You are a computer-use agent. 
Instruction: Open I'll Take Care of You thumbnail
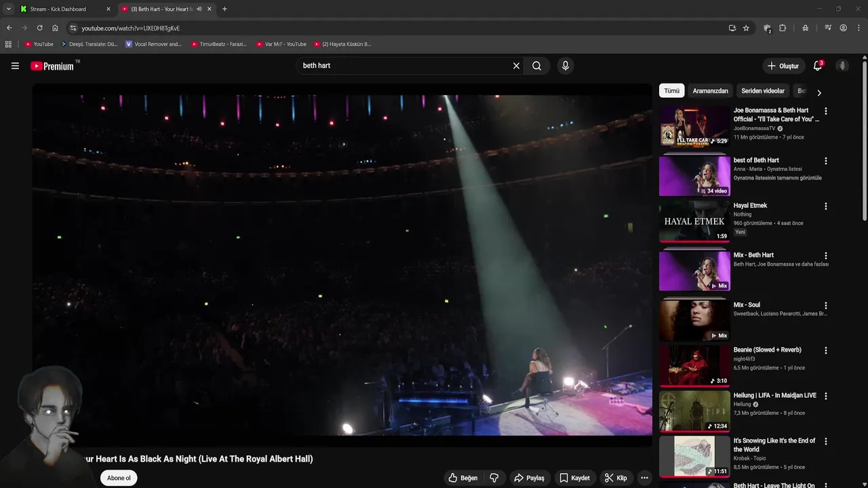pyautogui.click(x=694, y=126)
